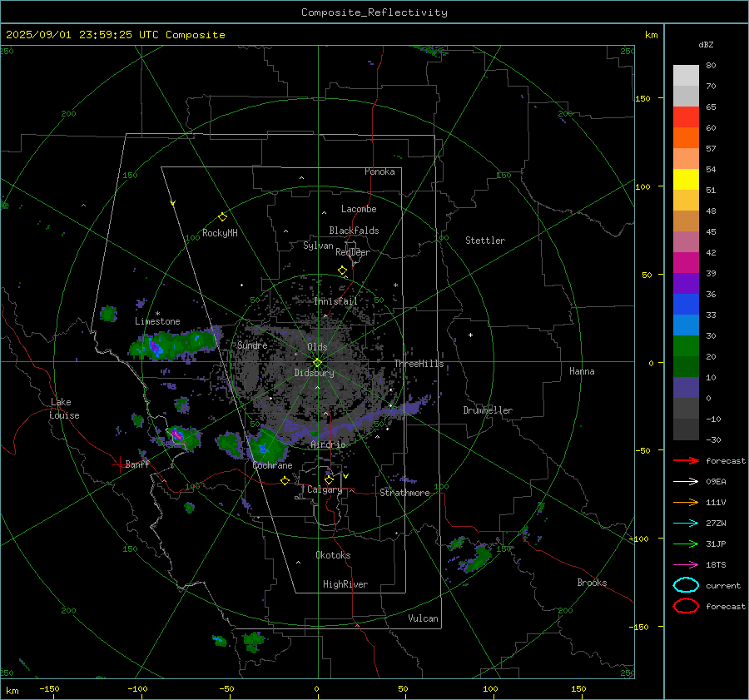Image resolution: width=749 pixels, height=700 pixels.
Task: Click the yellow diamond marker above Calgary
Action: [329, 479]
